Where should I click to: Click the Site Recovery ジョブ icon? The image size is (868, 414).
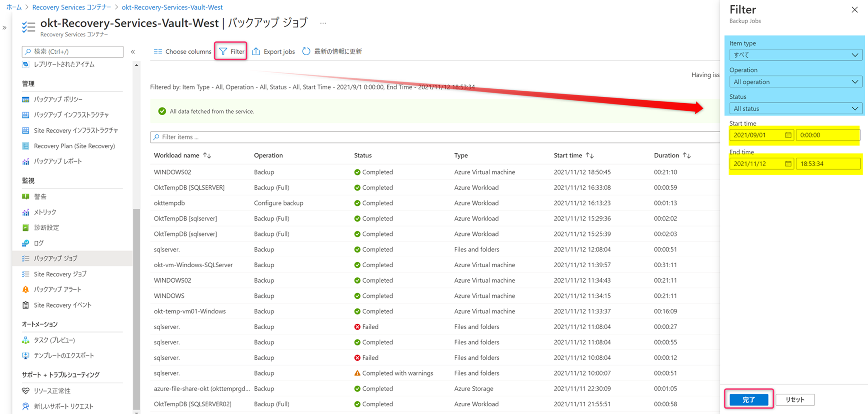tap(26, 274)
